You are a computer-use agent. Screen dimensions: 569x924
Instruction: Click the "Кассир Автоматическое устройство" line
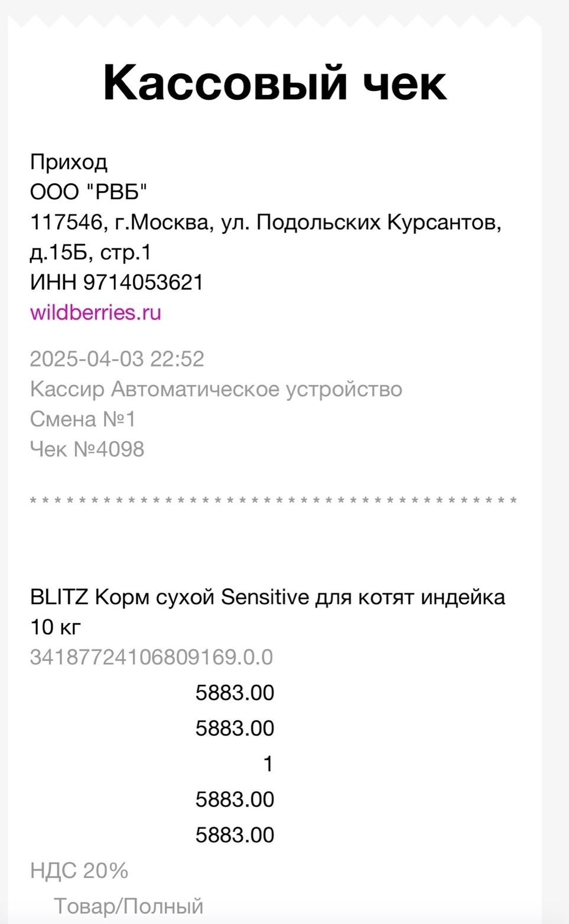pos(216,389)
